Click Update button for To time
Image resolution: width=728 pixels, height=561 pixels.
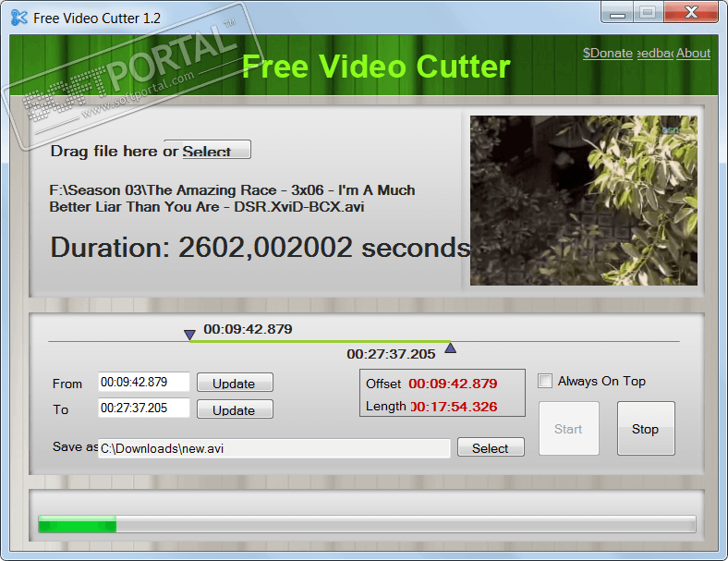coord(235,409)
